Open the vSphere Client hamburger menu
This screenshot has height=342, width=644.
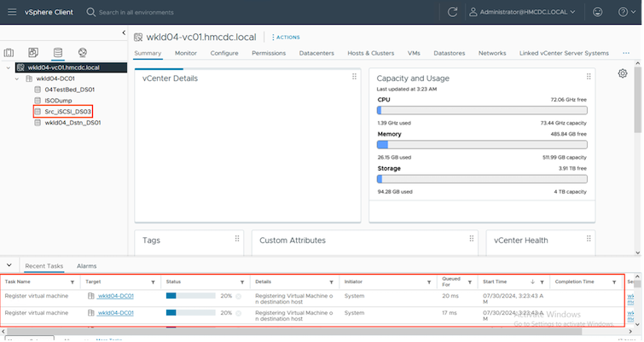[x=10, y=13]
